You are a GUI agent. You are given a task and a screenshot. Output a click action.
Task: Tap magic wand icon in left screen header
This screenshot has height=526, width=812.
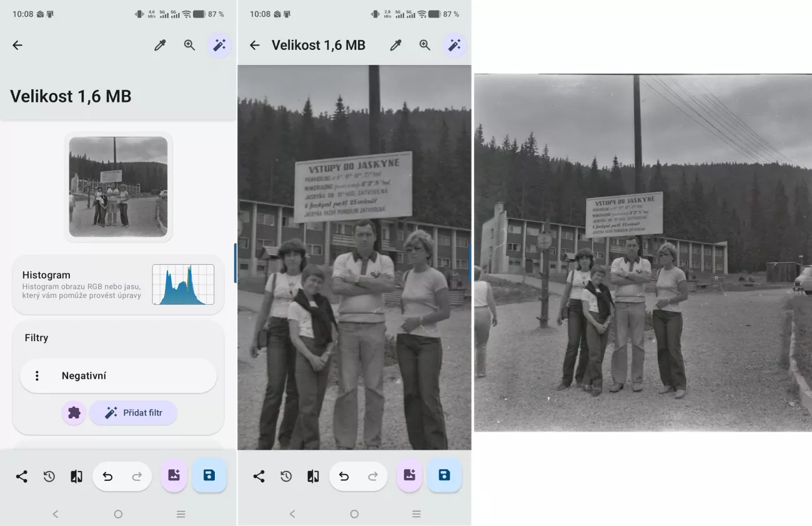(219, 45)
